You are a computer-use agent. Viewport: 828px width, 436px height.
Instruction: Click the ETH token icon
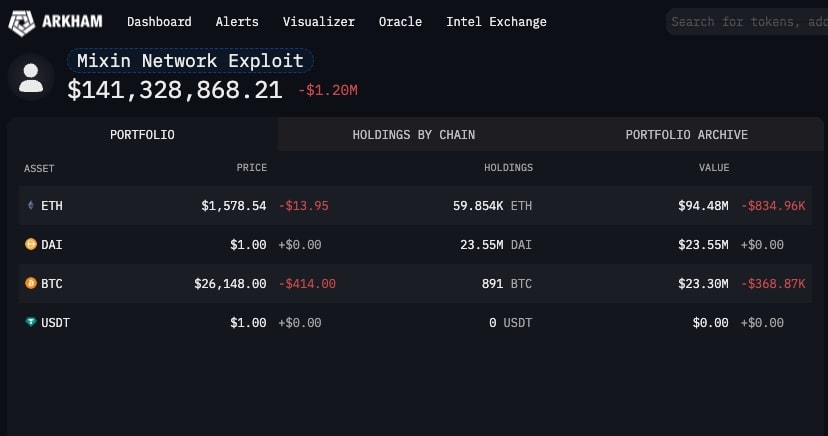coord(30,206)
